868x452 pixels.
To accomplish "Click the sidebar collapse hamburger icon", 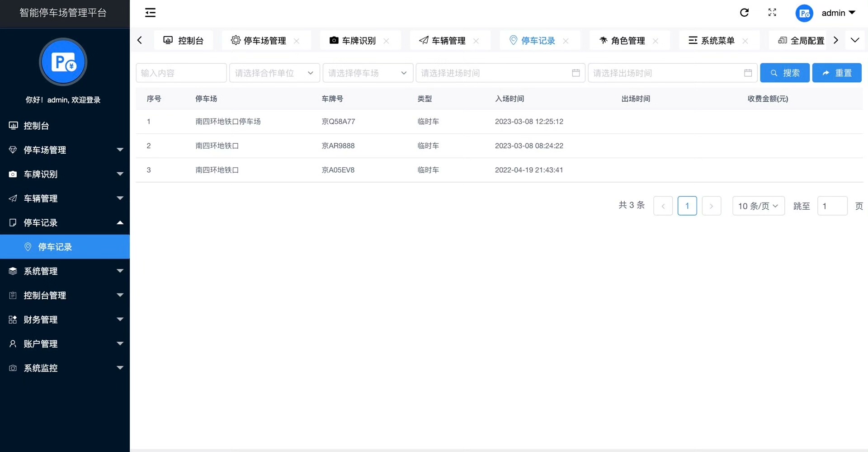I will point(150,13).
